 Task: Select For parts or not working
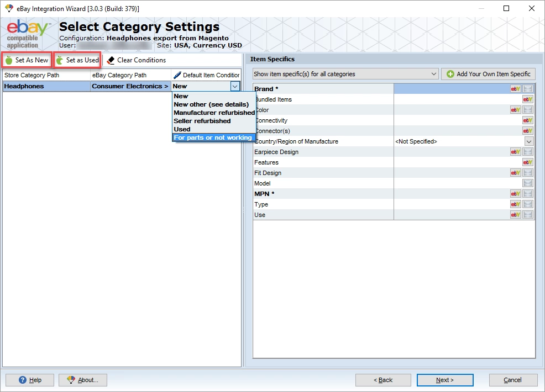pyautogui.click(x=214, y=137)
